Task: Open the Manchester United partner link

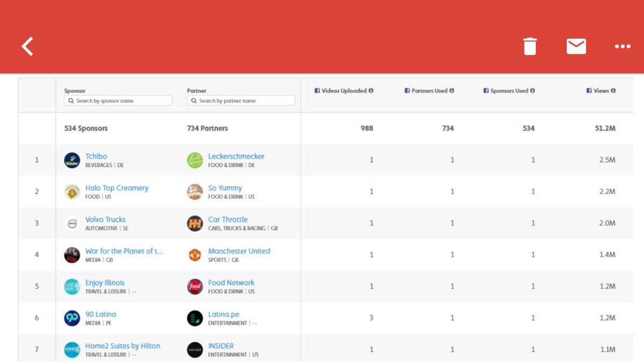Action: coord(239,251)
